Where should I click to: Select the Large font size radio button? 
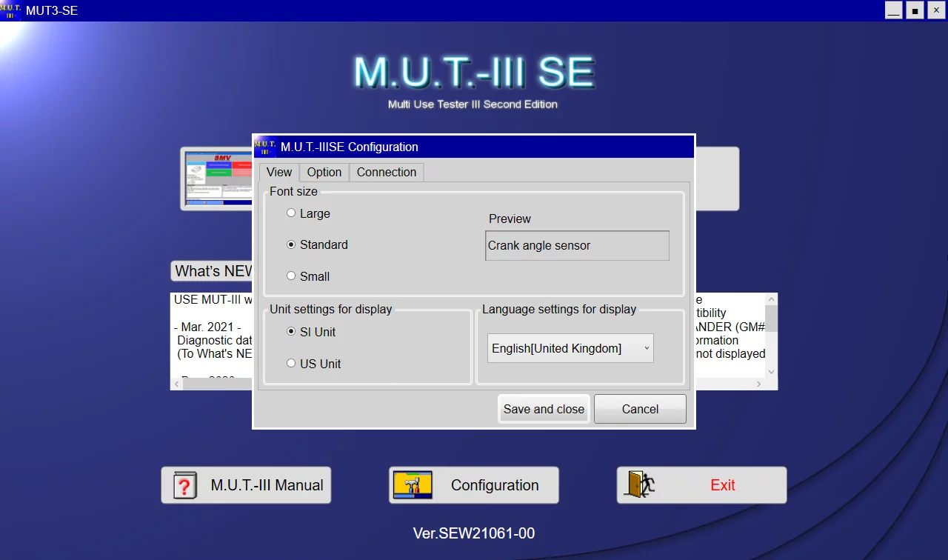pos(291,213)
